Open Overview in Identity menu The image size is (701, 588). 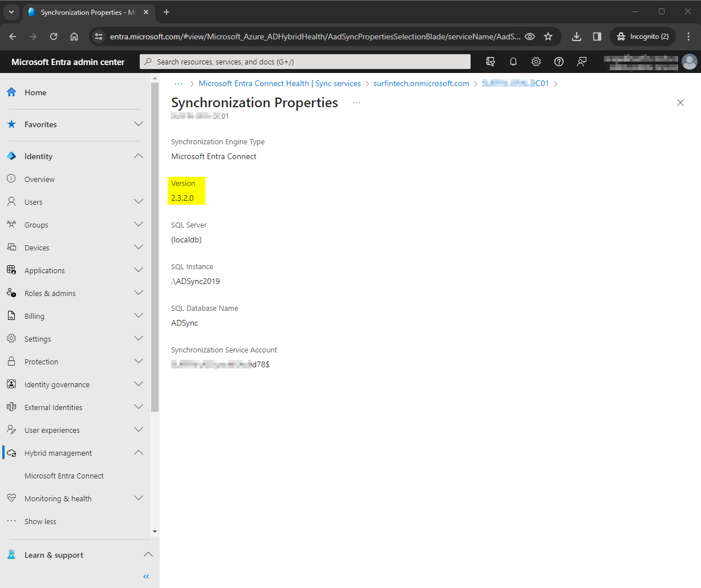click(x=39, y=179)
